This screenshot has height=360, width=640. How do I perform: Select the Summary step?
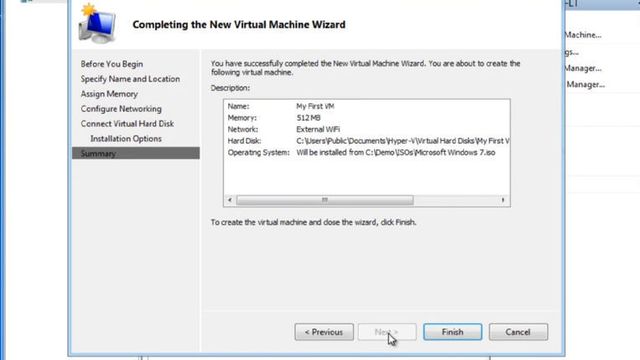pos(136,153)
